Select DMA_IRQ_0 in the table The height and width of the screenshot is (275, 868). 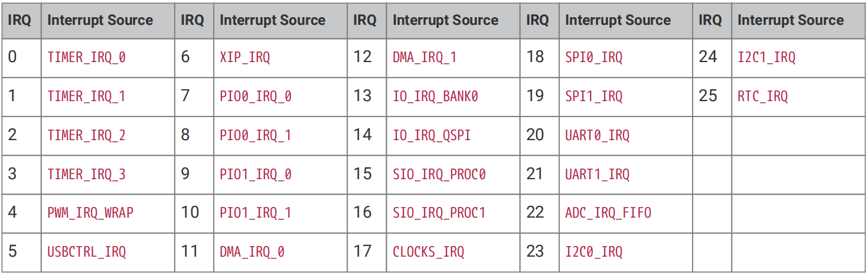pyautogui.click(x=252, y=251)
